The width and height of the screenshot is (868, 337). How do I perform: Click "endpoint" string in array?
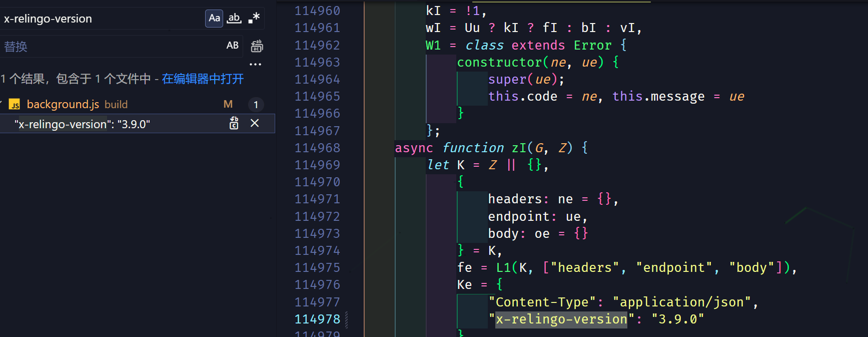(x=674, y=267)
